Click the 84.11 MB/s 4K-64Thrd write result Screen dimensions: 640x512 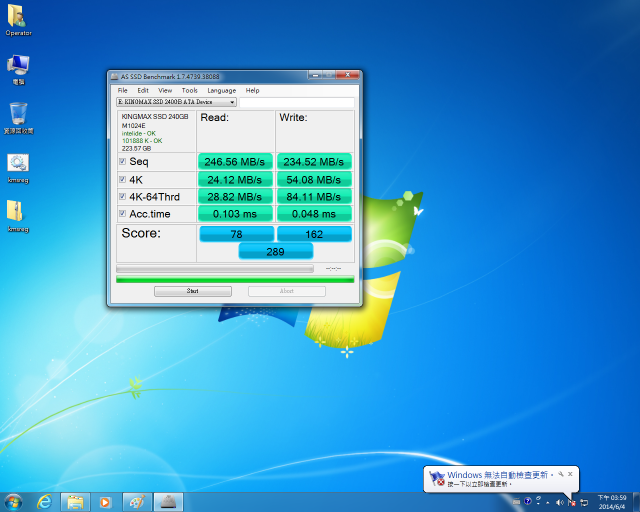click(314, 197)
